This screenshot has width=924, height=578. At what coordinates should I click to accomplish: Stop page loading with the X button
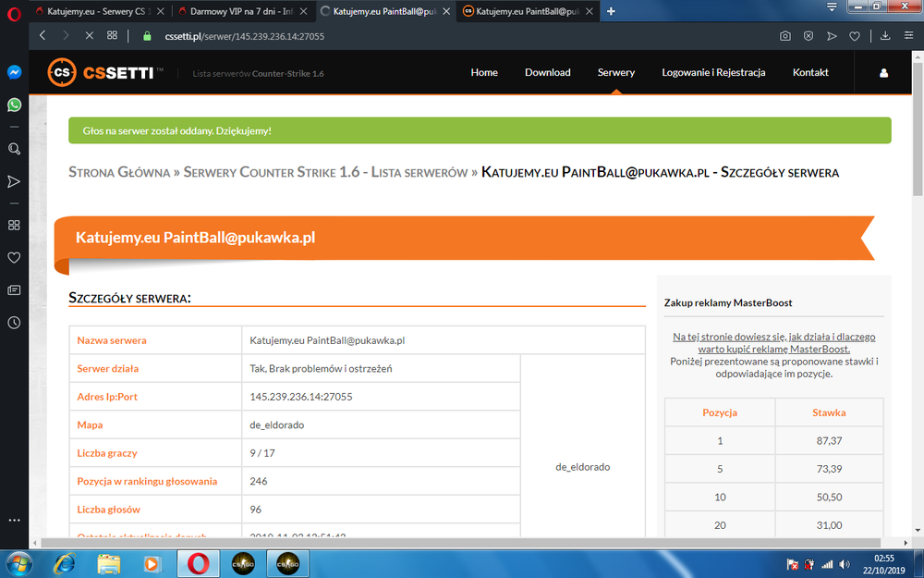point(89,35)
